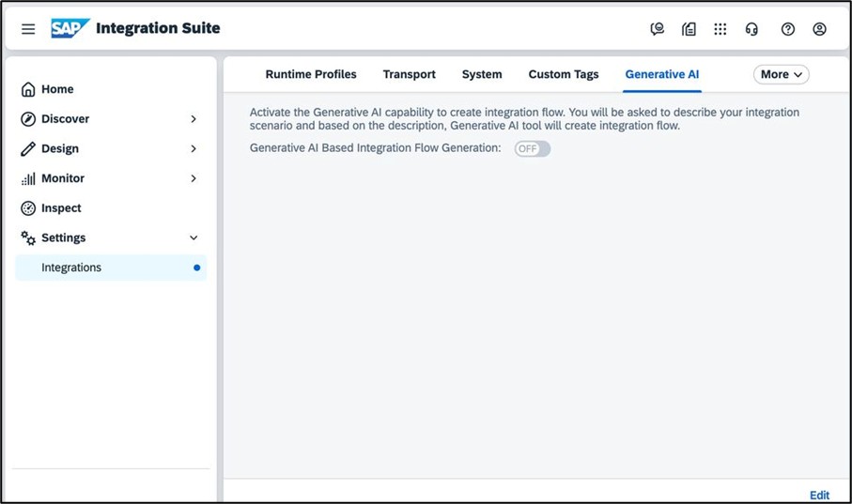Select Integrations under Settings

(71, 267)
